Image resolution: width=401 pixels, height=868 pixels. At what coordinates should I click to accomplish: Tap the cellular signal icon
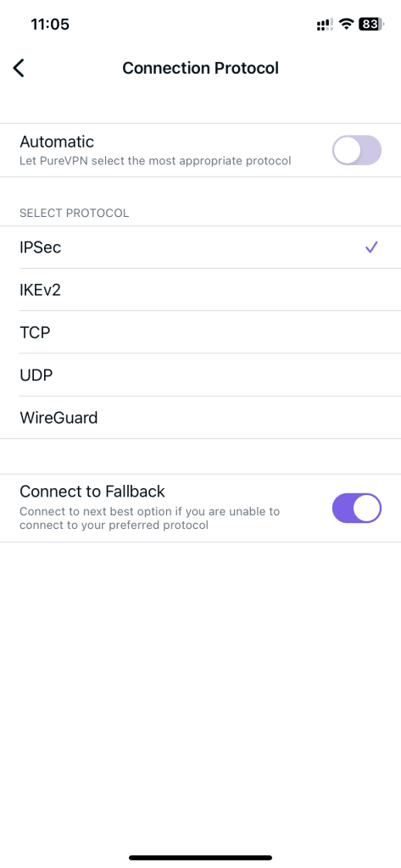point(325,25)
